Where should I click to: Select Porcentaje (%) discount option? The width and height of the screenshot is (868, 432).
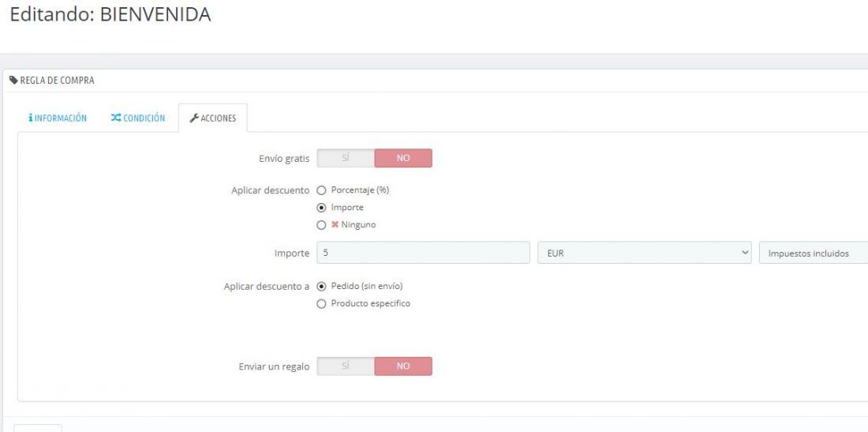tap(321, 190)
